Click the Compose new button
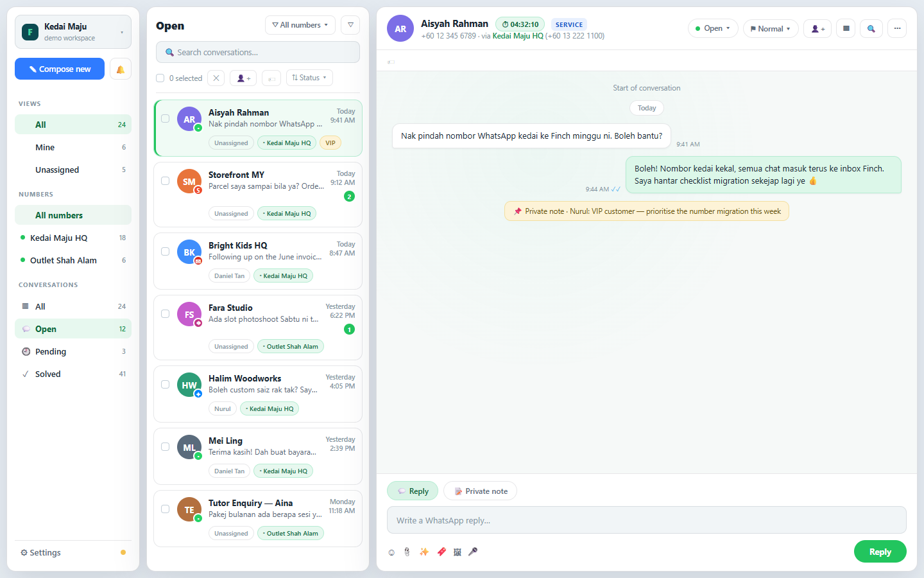924x578 pixels. pos(60,69)
